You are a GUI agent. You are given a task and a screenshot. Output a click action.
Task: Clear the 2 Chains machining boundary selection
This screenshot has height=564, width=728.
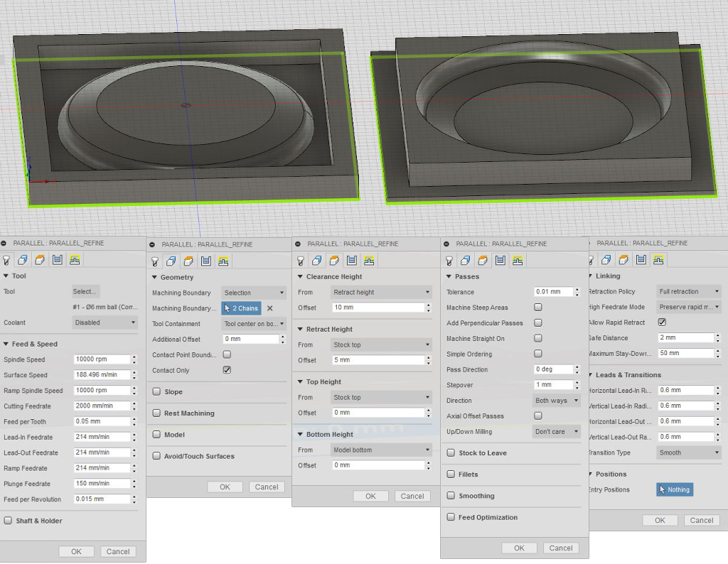tap(269, 308)
